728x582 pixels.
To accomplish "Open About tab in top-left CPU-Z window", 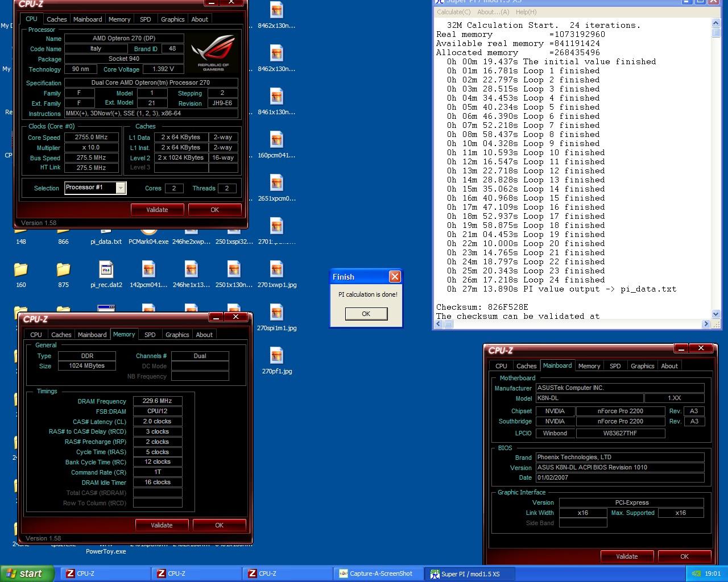I will (200, 19).
